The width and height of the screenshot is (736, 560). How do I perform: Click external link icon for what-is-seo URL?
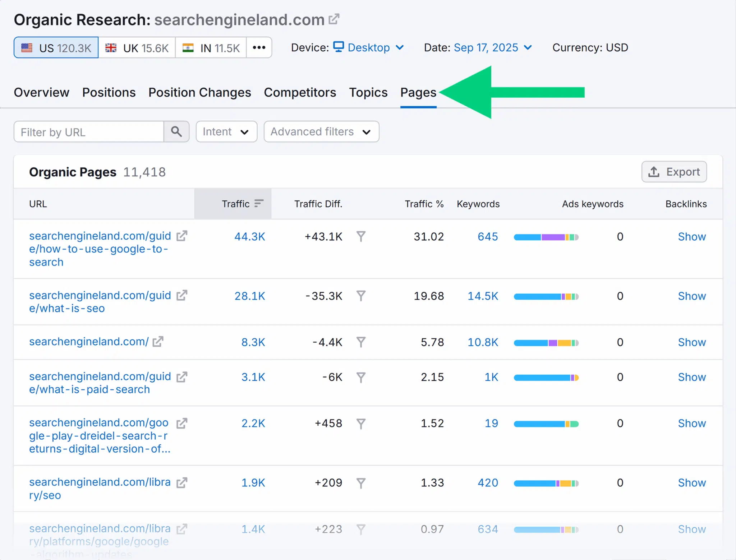click(x=182, y=295)
